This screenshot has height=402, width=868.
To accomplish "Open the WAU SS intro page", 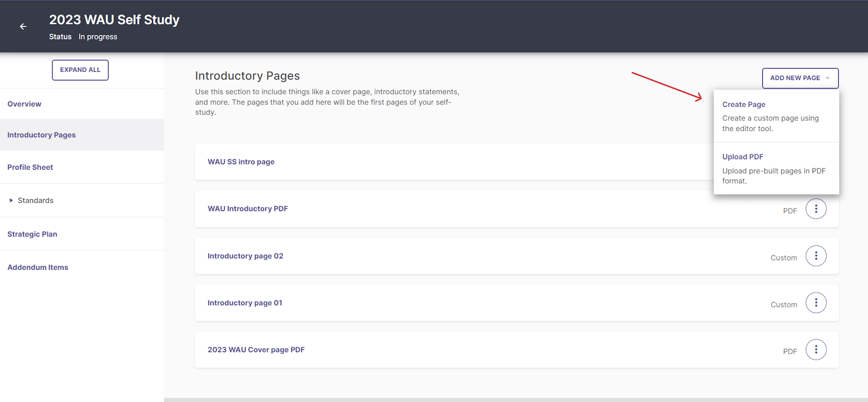I will [x=241, y=161].
